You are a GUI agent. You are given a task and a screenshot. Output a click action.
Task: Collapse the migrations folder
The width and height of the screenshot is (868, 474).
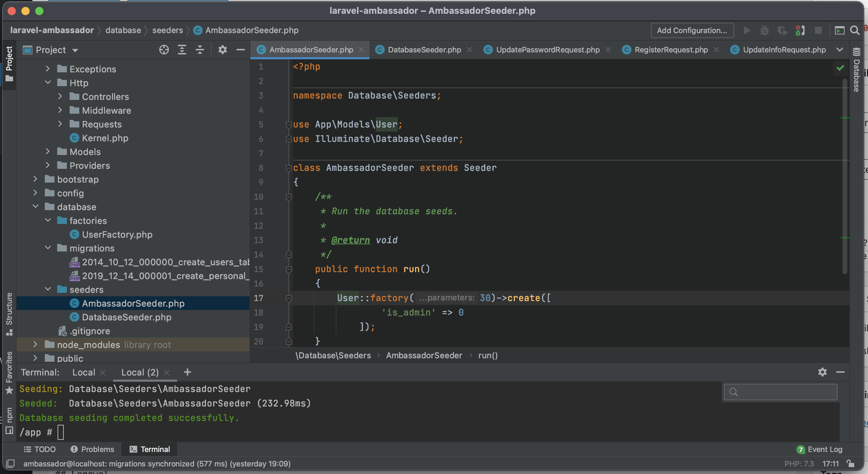(48, 248)
